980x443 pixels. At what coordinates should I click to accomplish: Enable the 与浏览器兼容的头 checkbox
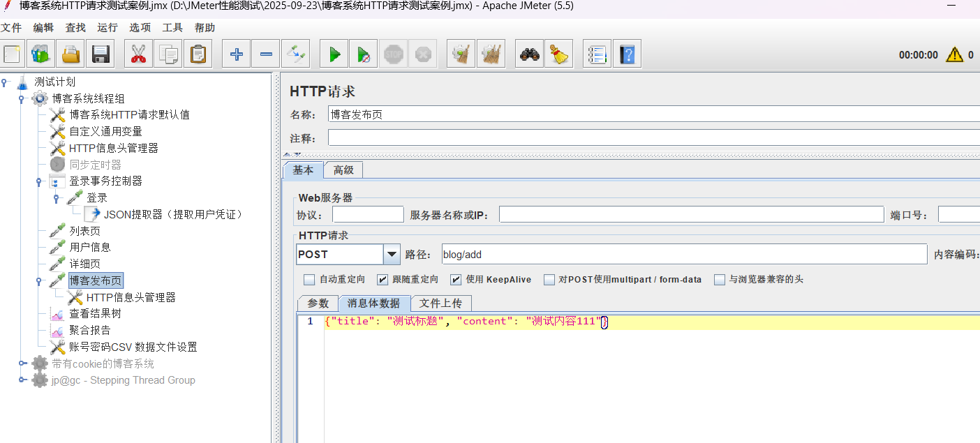pos(720,280)
